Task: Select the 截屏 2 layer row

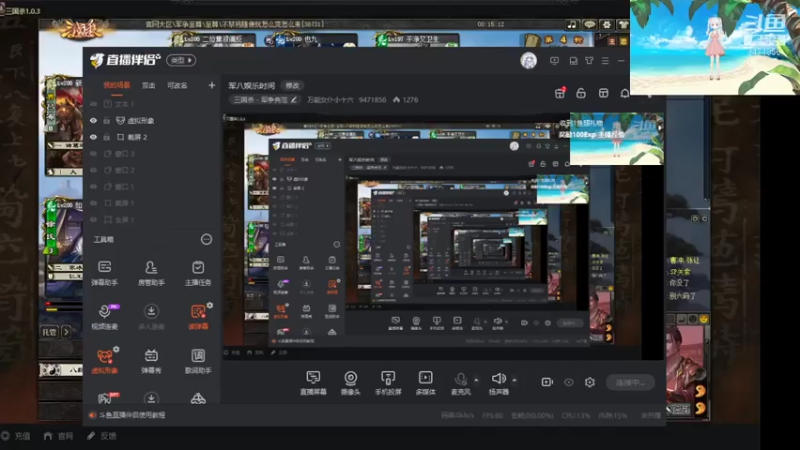Action: [x=152, y=137]
